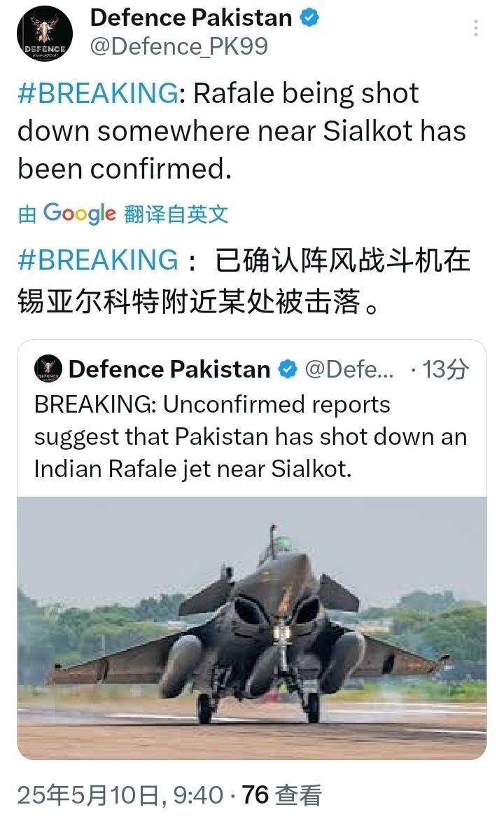Open the quoted tweet's small avatar
This screenshot has height=826, width=504.
(x=48, y=369)
